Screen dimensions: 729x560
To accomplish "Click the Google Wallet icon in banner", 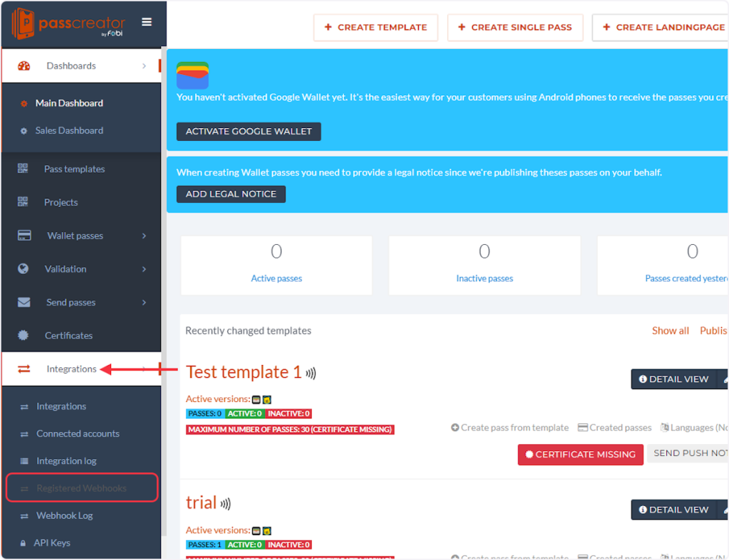I will pyautogui.click(x=192, y=75).
